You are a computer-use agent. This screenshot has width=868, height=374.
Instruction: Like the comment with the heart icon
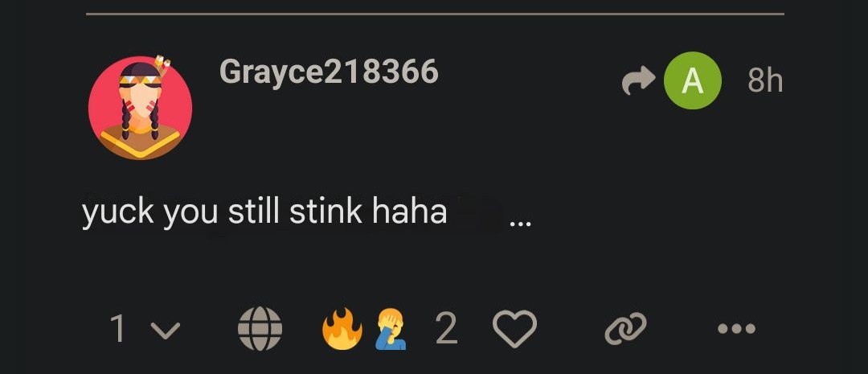514,329
